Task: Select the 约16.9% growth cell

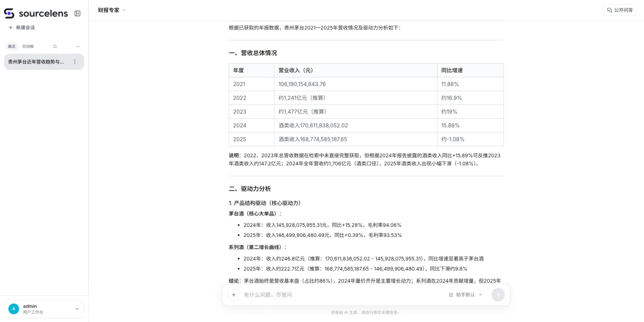Action: click(470, 98)
